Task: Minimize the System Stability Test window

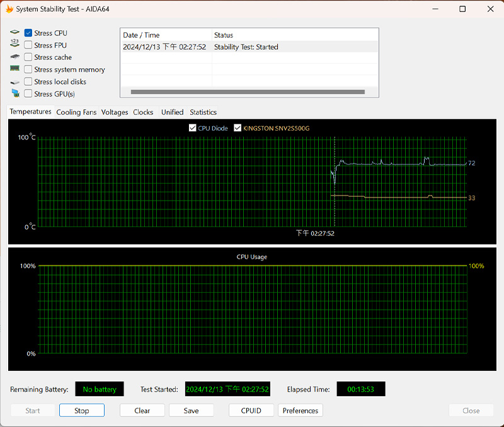Action: (x=435, y=9)
